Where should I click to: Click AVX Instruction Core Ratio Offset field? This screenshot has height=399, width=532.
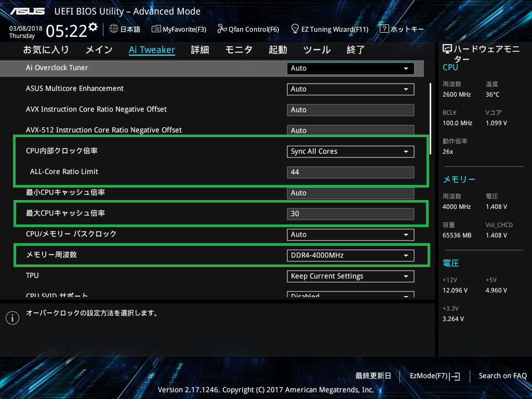point(351,110)
